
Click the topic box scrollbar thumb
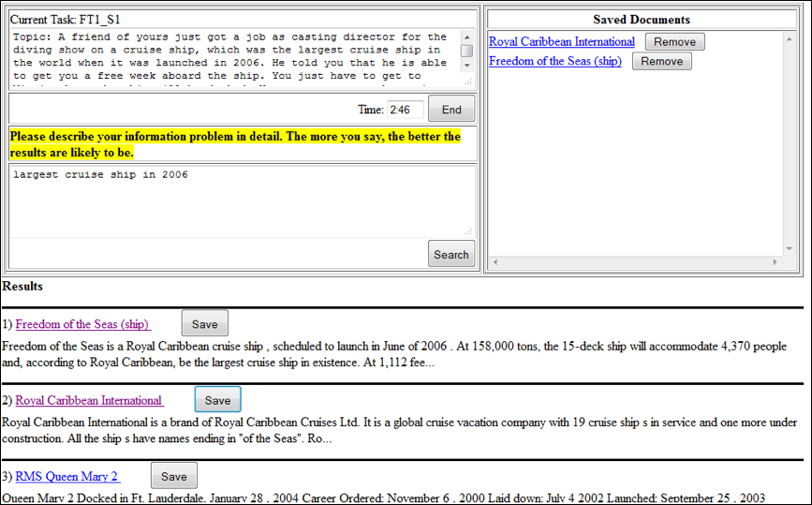[466, 51]
